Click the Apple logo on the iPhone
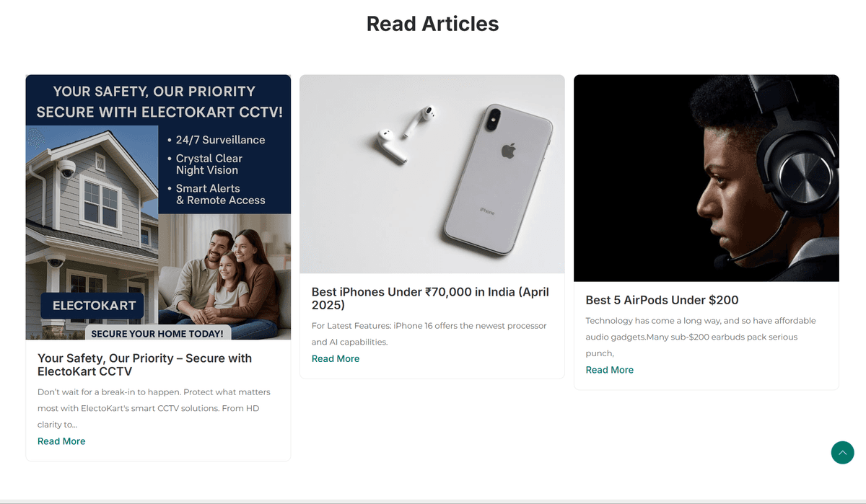This screenshot has width=866, height=504. point(509,151)
